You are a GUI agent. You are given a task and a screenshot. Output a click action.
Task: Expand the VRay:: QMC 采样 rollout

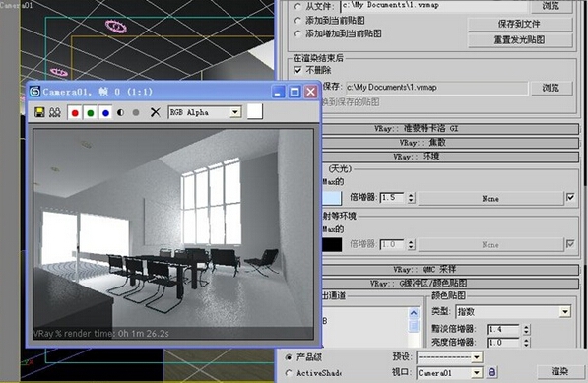point(450,270)
